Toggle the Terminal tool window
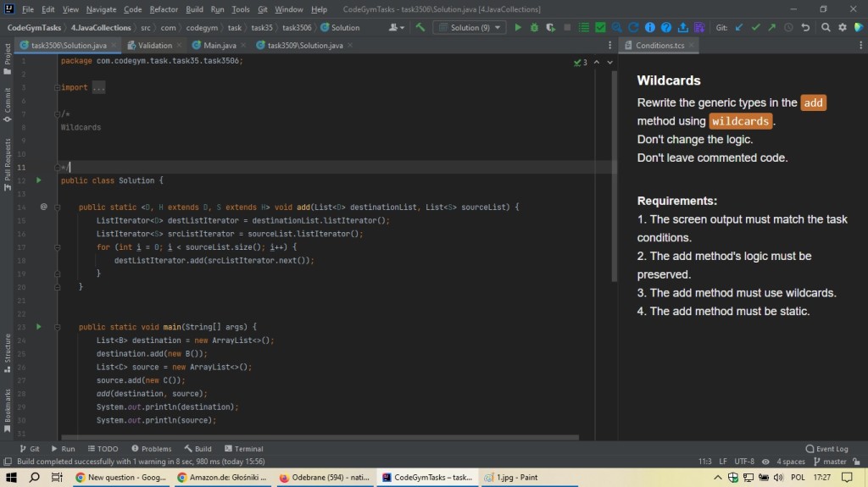The width and height of the screenshot is (868, 487). coord(242,449)
